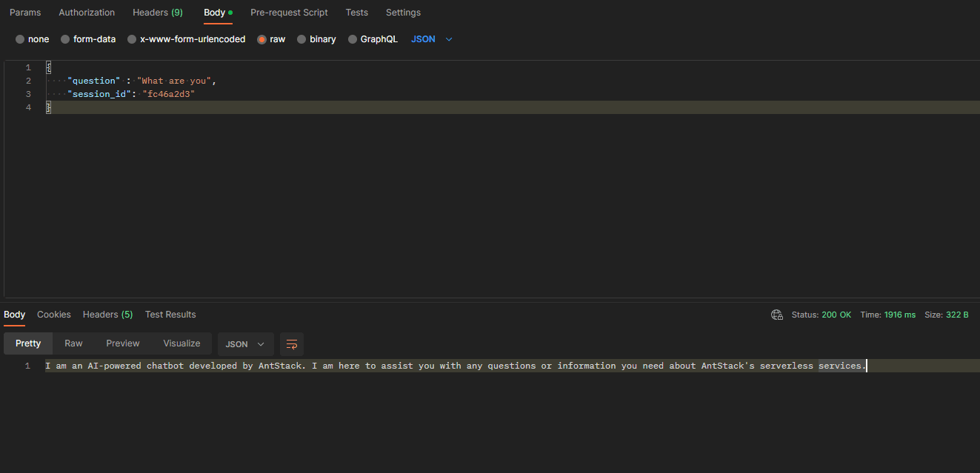Open the response JSON format dropdown
The image size is (980, 473).
[245, 344]
